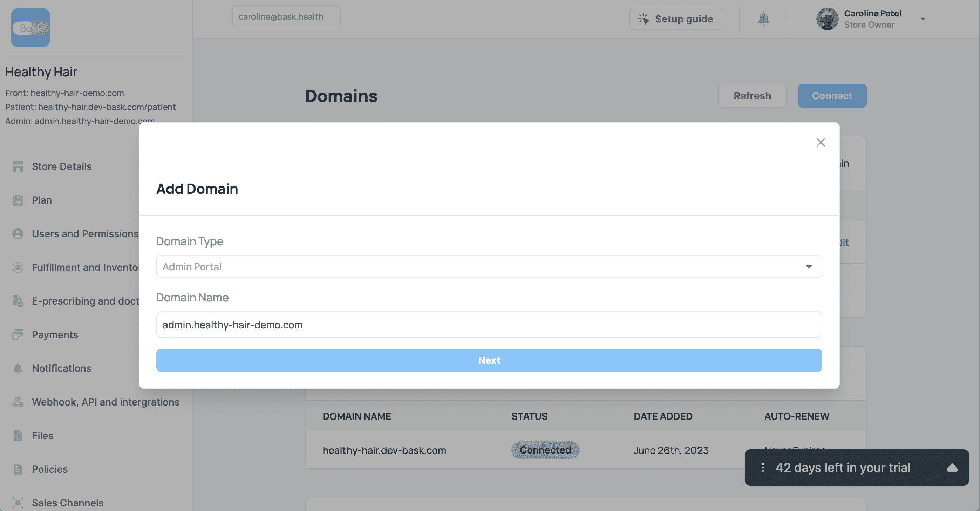The height and width of the screenshot is (511, 980).
Task: Click the Notifications sidebar item
Action: pos(61,368)
